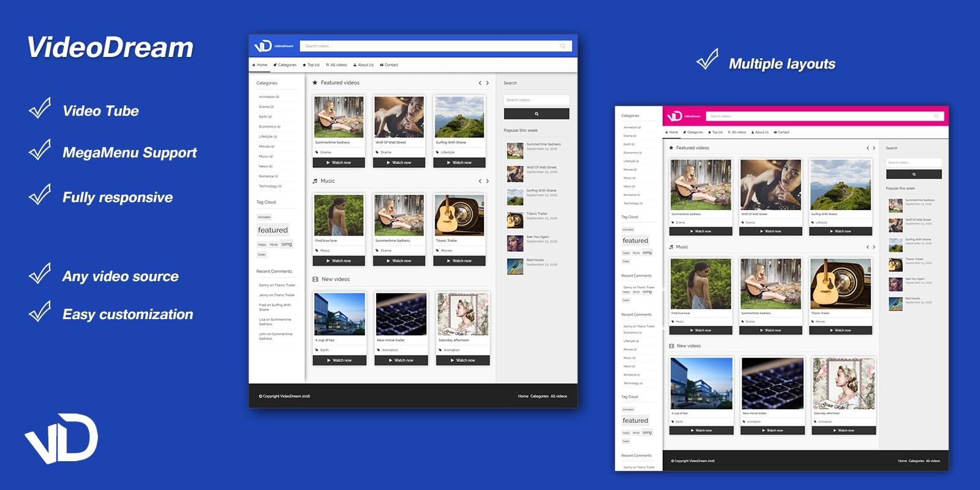The height and width of the screenshot is (490, 980).
Task: Click the VD logo in pink-header mockup
Action: tap(674, 116)
